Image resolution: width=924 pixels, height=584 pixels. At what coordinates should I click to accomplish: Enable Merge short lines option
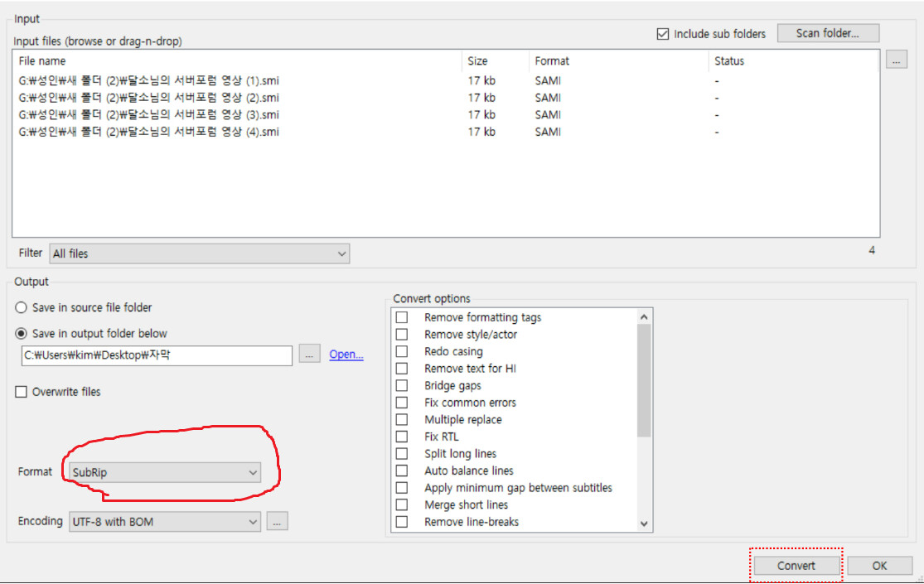(402, 505)
